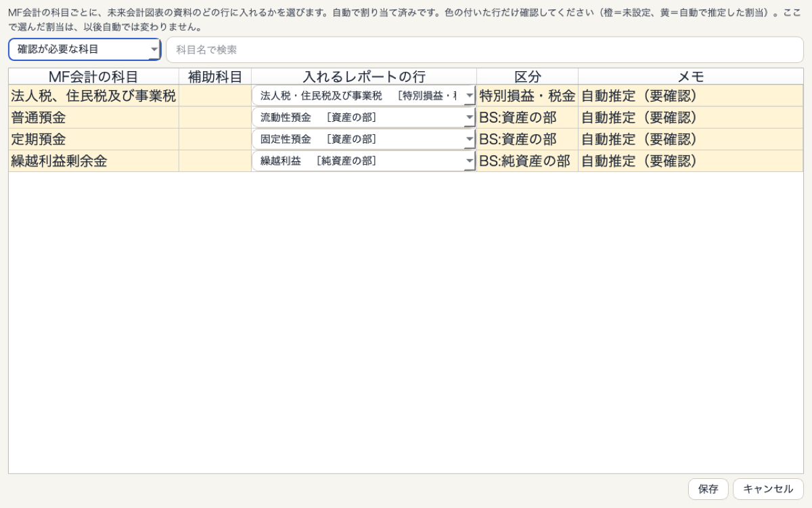Click the キャンセル button
812x508 pixels.
coord(768,489)
